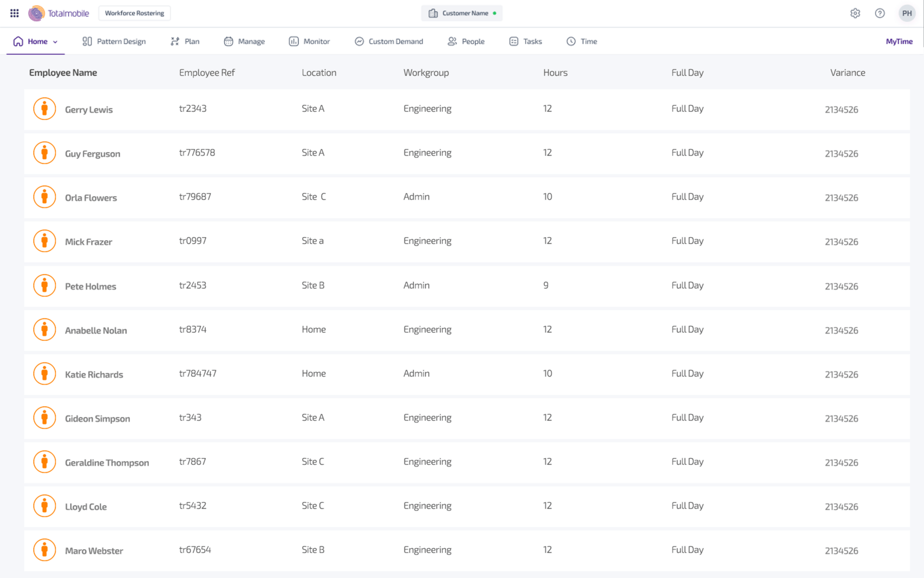Click the Time clock icon
The height and width of the screenshot is (578, 924).
[x=570, y=41]
